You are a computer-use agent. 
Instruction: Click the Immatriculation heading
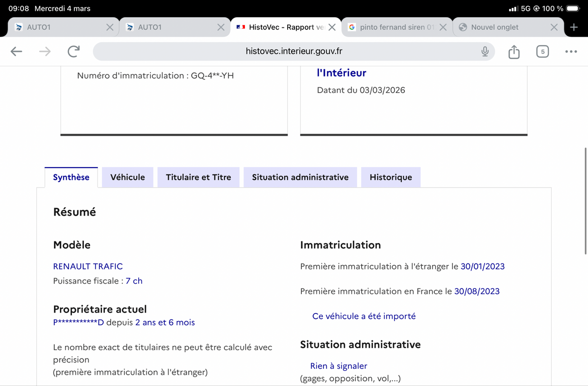tap(341, 245)
